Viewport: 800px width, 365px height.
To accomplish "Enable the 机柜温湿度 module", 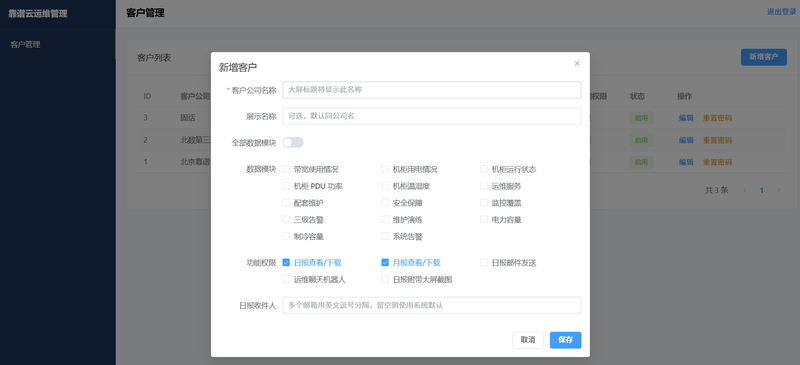I will point(385,186).
